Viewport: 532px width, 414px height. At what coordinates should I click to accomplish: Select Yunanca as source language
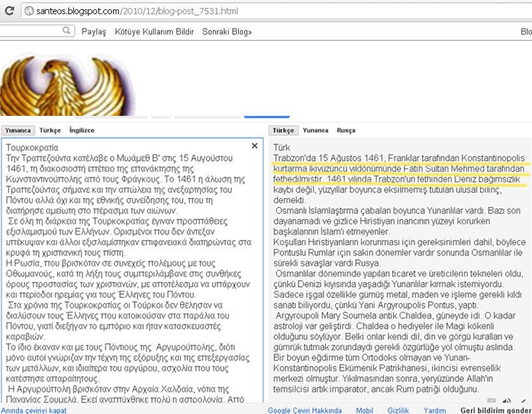pos(18,130)
